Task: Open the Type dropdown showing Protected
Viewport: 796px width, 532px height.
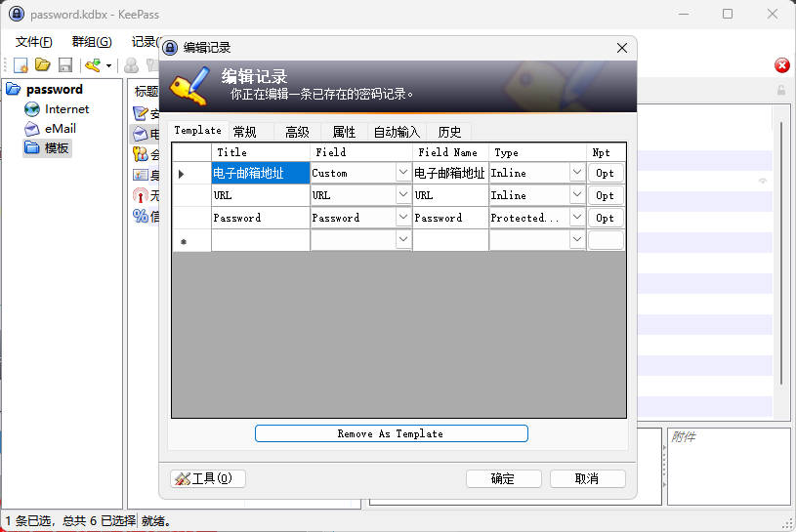Action: [x=576, y=218]
